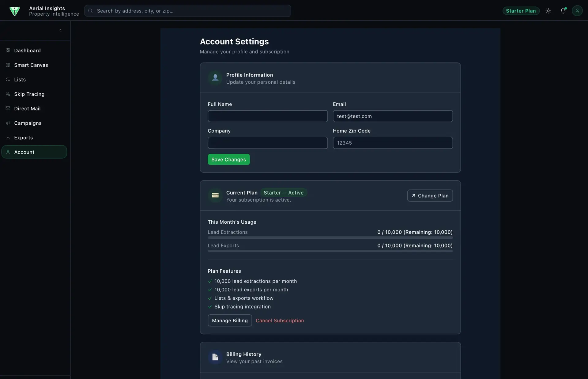This screenshot has height=379, width=588.
Task: Collapse sidebar with chevron arrow
Action: [x=60, y=30]
